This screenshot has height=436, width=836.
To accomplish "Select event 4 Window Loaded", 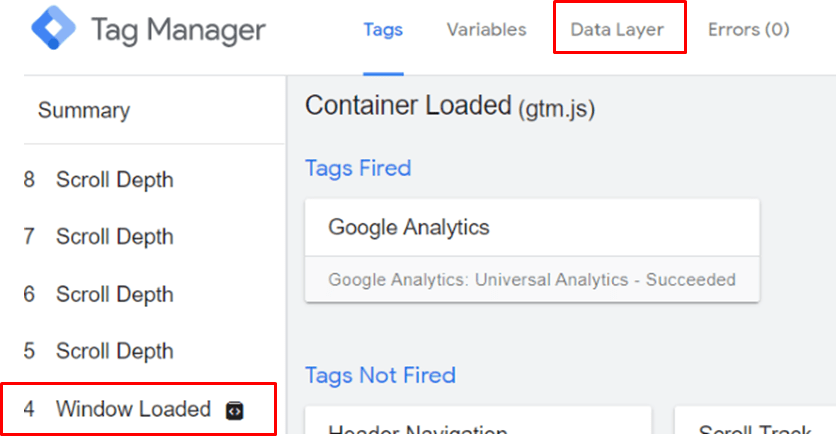I will (139, 409).
